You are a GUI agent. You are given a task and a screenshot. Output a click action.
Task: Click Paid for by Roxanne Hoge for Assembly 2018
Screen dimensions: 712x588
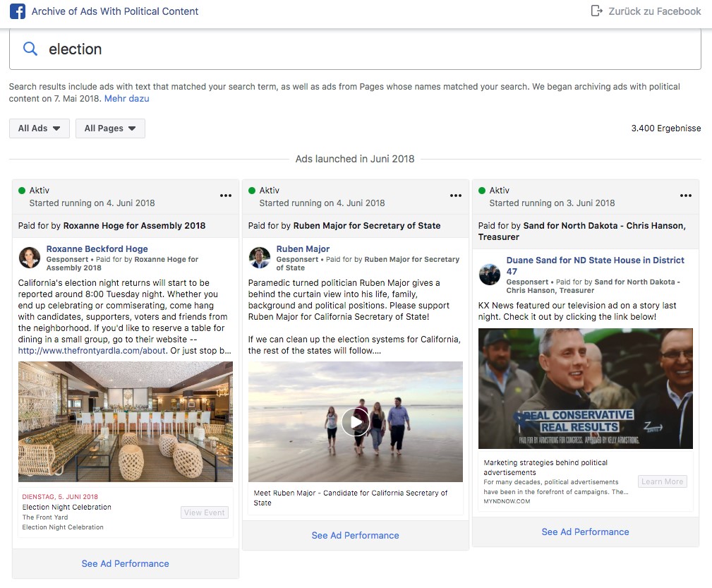111,226
